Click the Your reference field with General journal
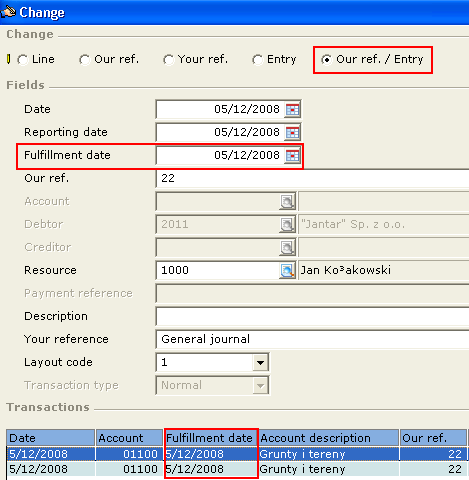This screenshot has height=480, width=469. (313, 339)
